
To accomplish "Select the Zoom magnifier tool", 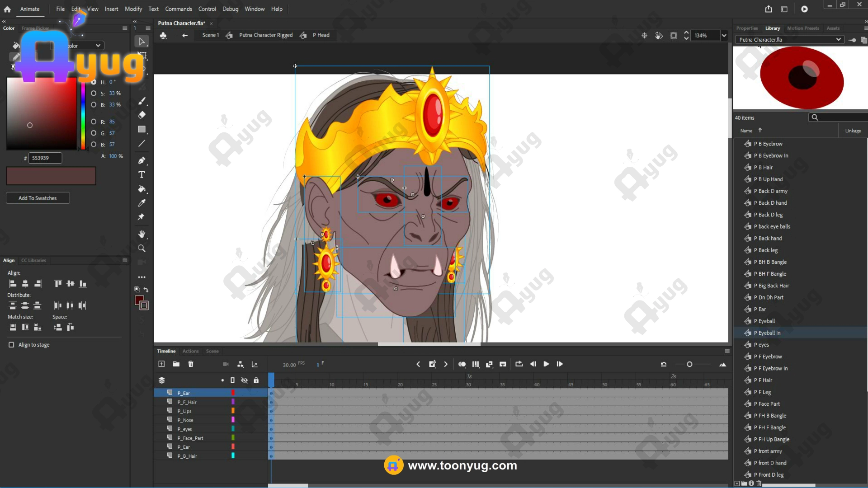I will coord(142,249).
